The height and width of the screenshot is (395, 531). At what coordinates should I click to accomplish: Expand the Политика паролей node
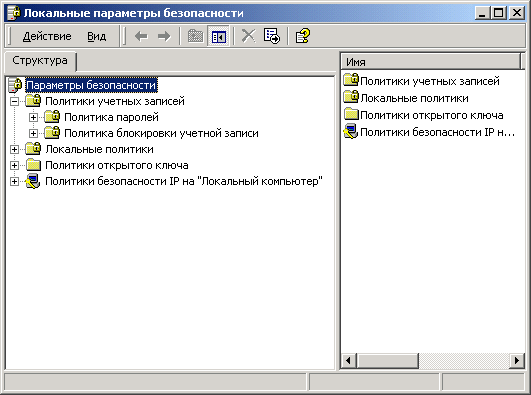[33, 117]
